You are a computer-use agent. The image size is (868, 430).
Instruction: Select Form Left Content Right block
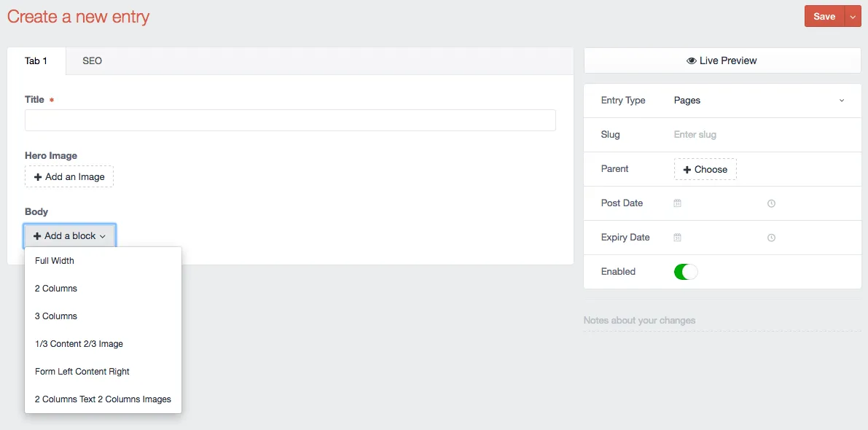[103, 372]
